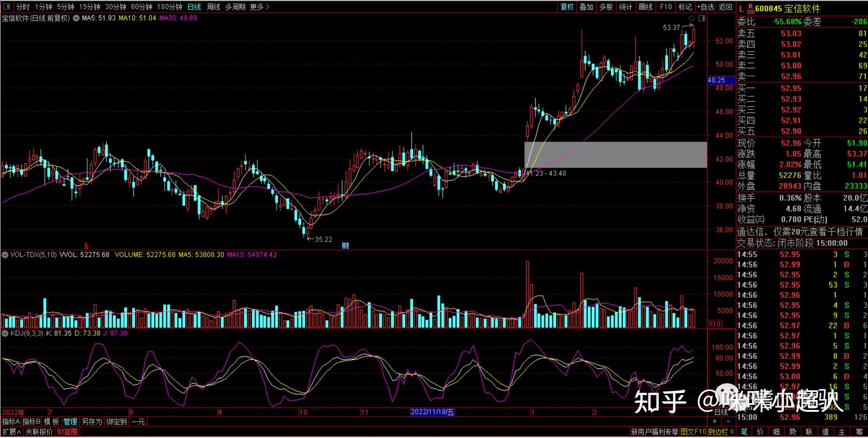Click the 卖一 price 52.96
The image size is (868, 438).
[x=791, y=76]
